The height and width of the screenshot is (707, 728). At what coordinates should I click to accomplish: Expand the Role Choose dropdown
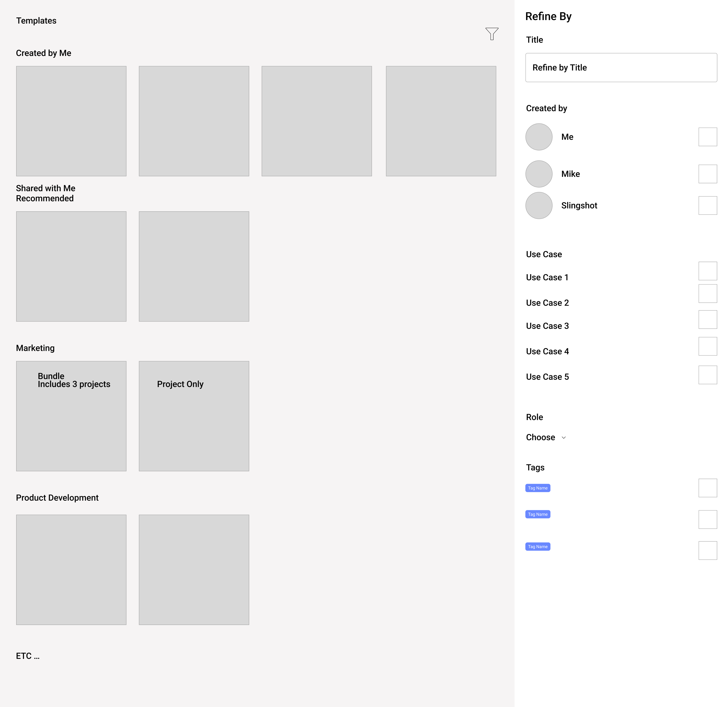click(x=546, y=437)
